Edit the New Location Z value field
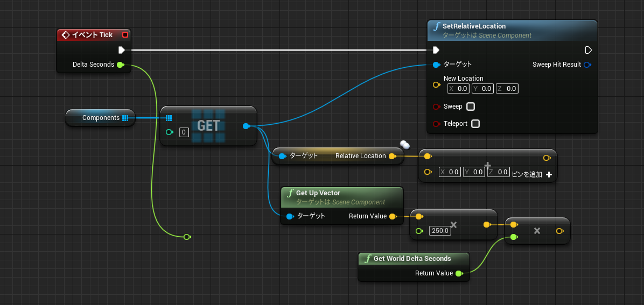This screenshot has height=305, width=644. point(507,89)
